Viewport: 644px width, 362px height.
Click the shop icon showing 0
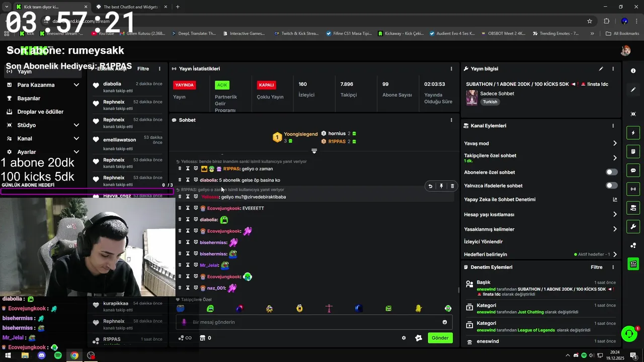205,338
